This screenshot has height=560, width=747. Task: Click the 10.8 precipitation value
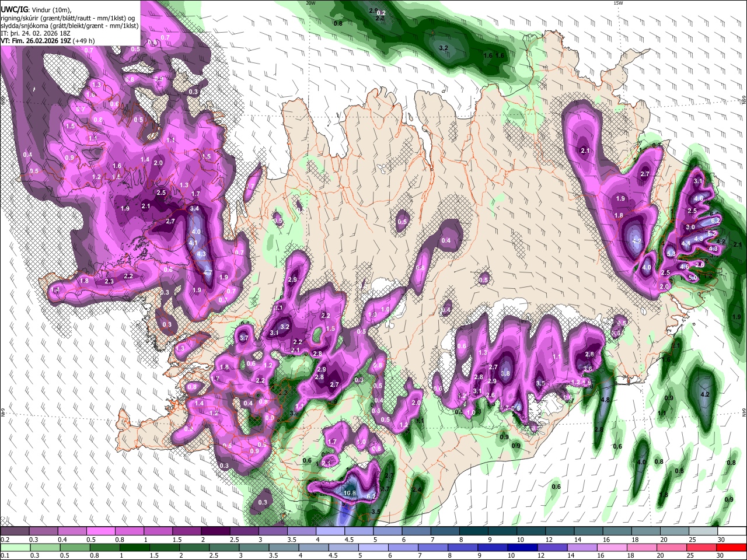tap(350, 493)
